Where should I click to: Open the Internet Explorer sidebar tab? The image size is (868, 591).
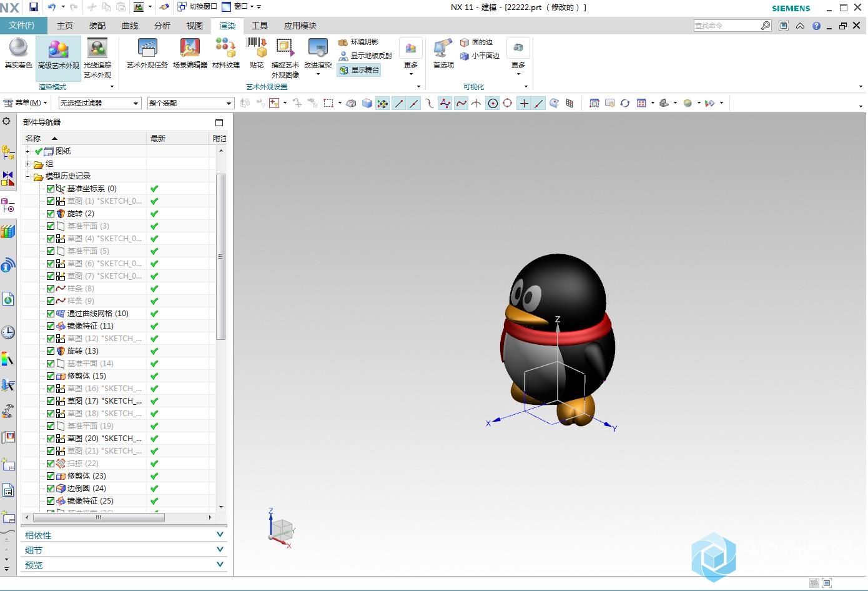7,299
